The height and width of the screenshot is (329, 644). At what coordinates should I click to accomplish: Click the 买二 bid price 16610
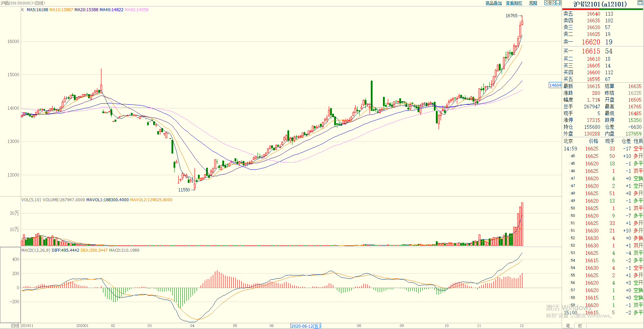(593, 59)
